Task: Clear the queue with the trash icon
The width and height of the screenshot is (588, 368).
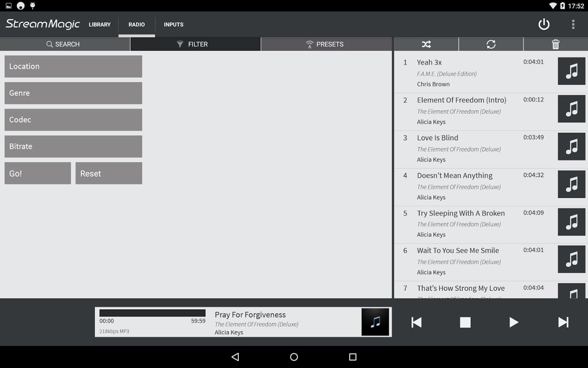Action: [x=556, y=44]
